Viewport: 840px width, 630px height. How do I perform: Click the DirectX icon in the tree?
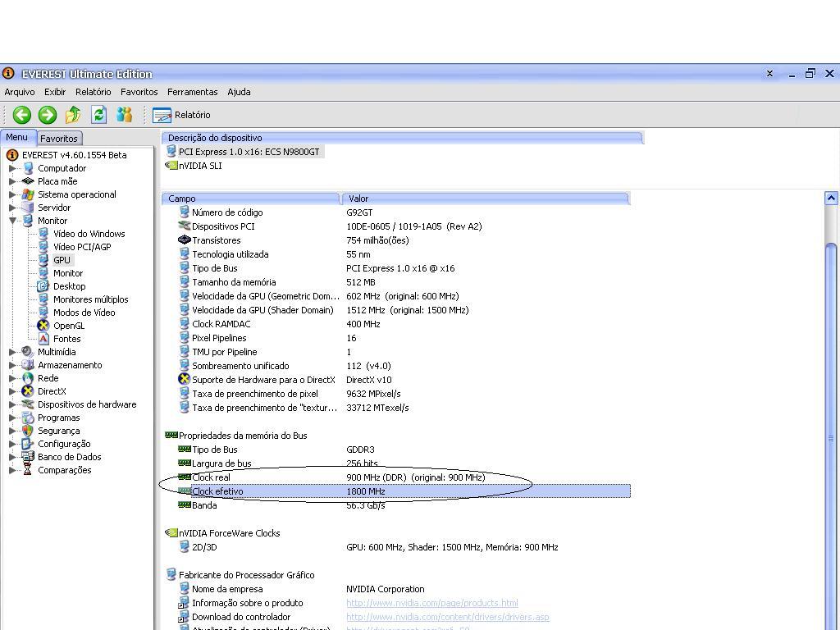point(28,391)
